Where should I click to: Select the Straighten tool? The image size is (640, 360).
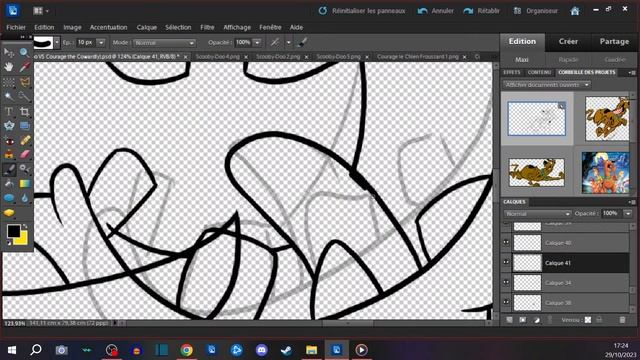coord(24,126)
